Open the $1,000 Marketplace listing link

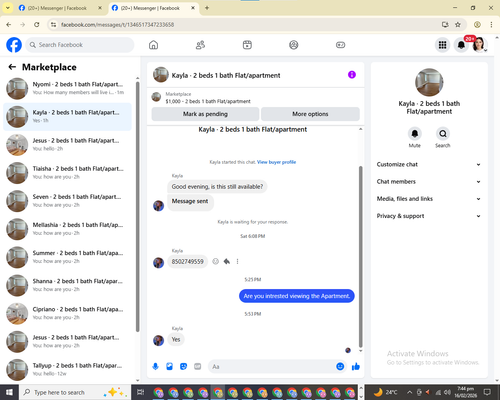208,101
